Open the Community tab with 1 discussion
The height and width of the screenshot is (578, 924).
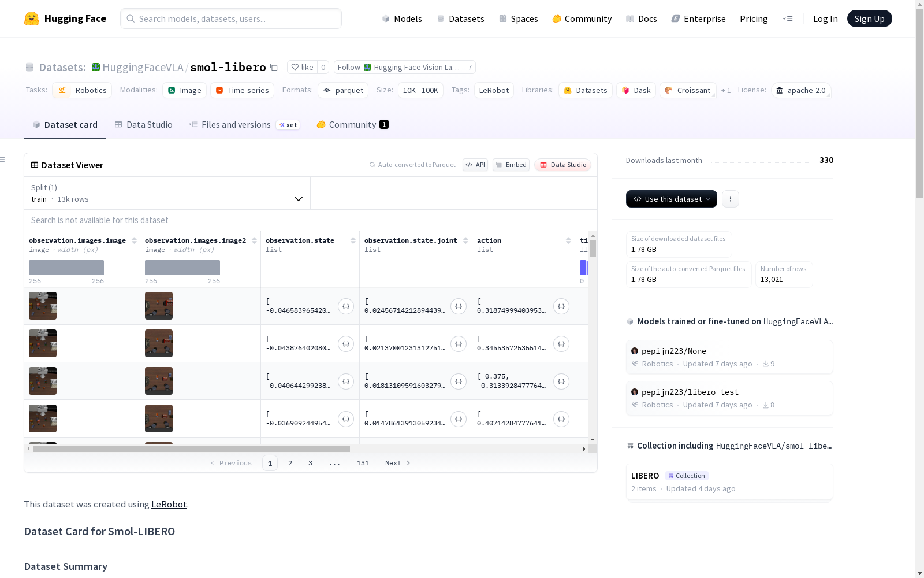tap(352, 125)
